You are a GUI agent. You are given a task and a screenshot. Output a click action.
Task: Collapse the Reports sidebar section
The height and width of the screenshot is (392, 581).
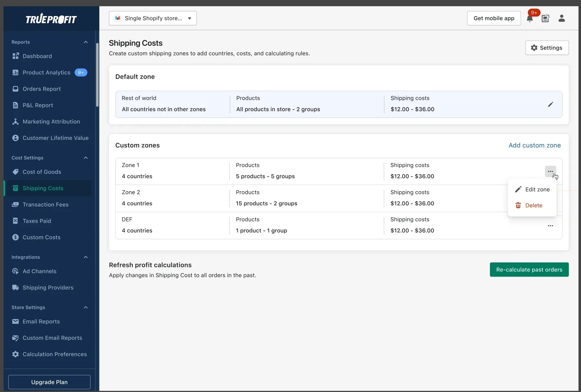point(86,42)
